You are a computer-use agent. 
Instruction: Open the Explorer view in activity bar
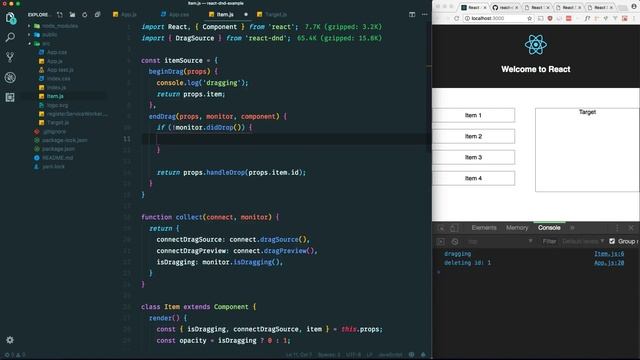click(x=10, y=18)
